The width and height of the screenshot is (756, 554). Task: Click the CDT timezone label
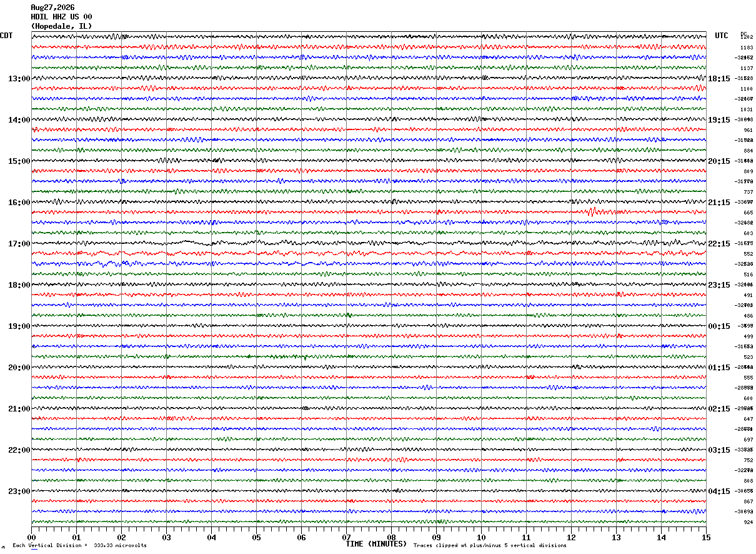(6, 36)
